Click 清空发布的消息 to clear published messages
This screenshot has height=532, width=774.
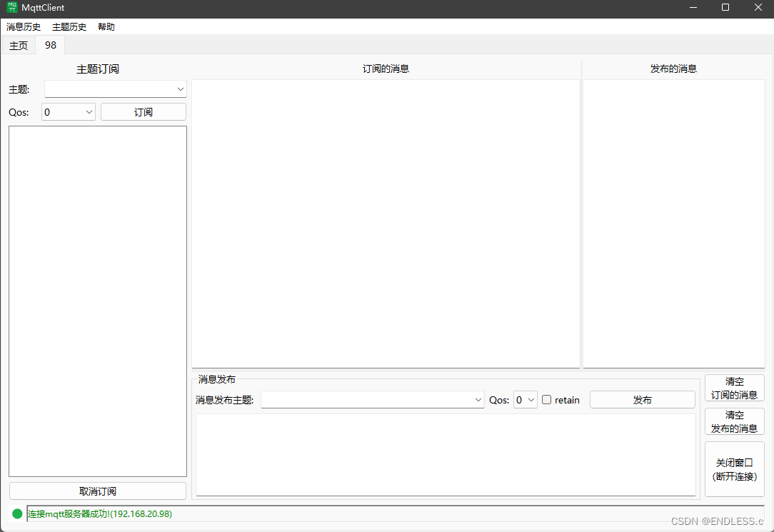point(734,421)
